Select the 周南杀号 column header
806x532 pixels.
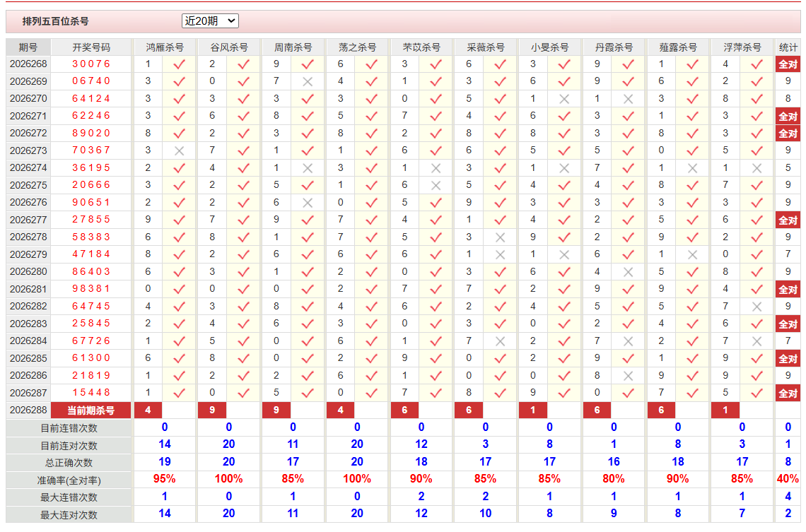point(293,47)
